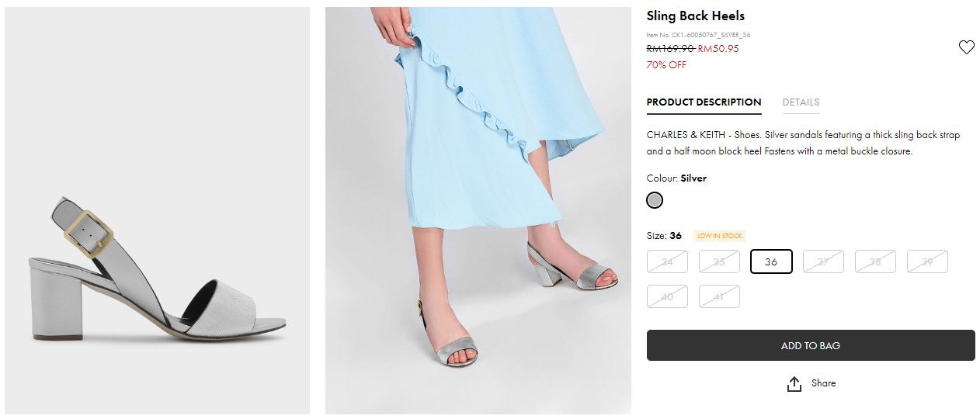The image size is (980, 419).
Task: Click the Share link text
Action: pos(823,383)
